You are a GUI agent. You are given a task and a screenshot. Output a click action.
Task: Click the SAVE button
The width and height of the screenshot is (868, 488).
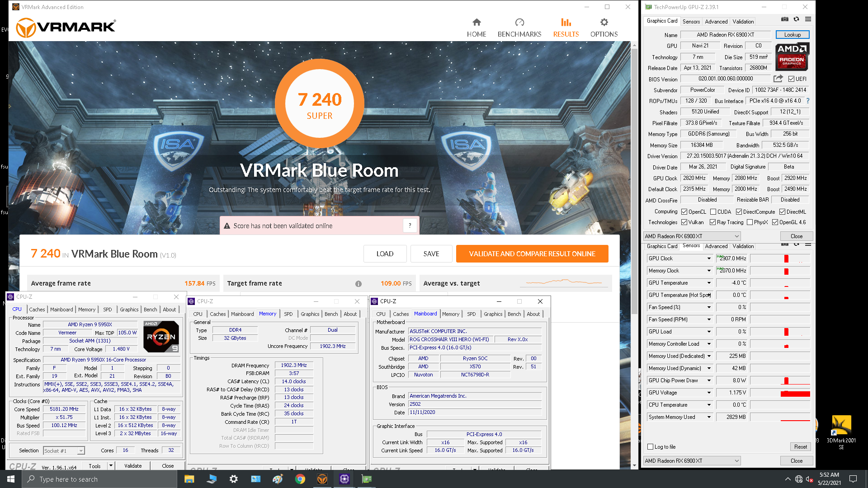coord(431,254)
